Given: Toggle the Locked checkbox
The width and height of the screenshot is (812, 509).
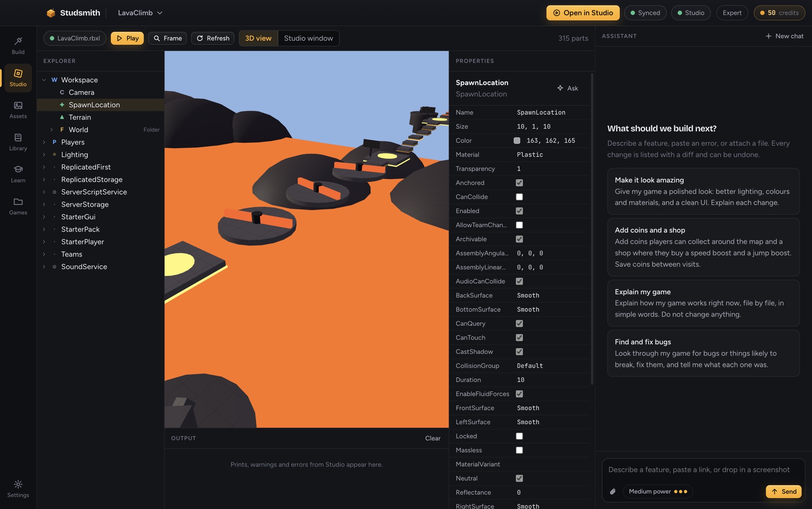Looking at the screenshot, I should pyautogui.click(x=519, y=436).
